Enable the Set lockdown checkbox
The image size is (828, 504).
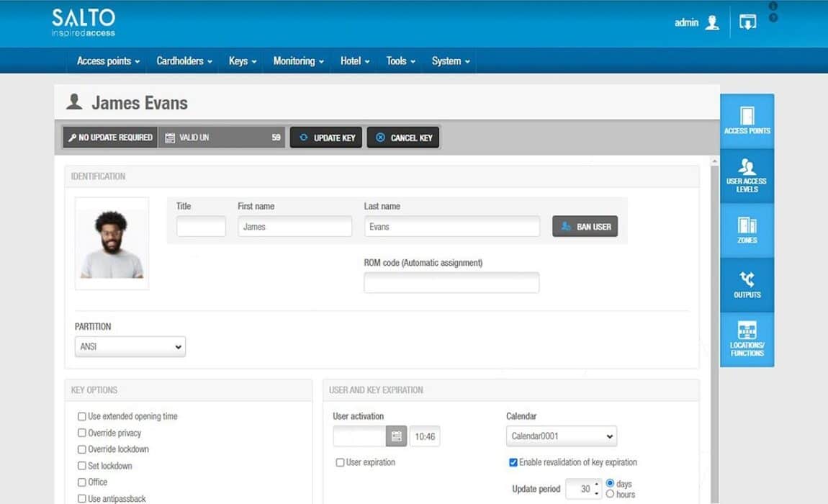coord(82,465)
